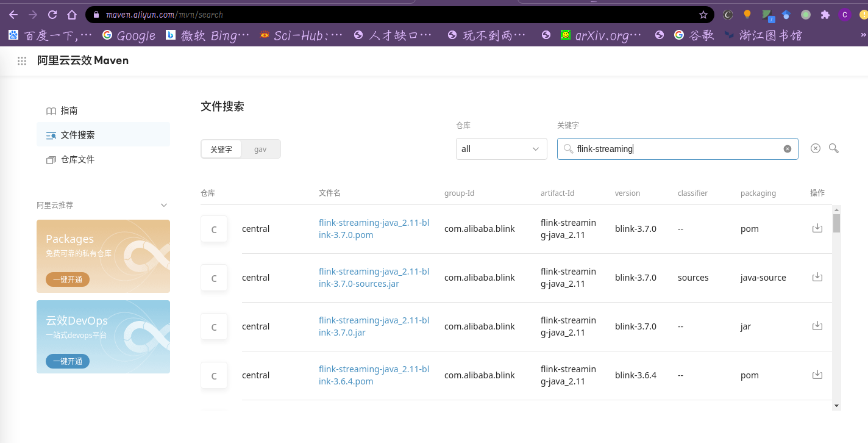Open the 仓库 dropdown showing all

click(x=501, y=148)
